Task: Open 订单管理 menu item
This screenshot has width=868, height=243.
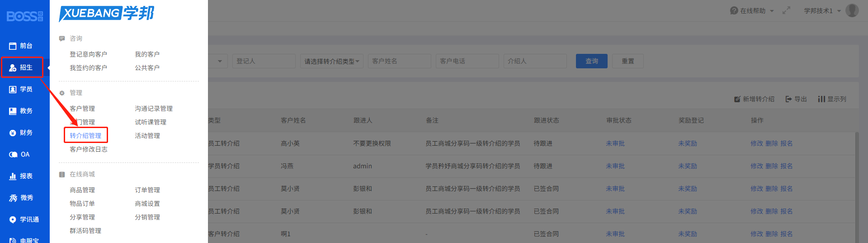Action: pos(147,190)
